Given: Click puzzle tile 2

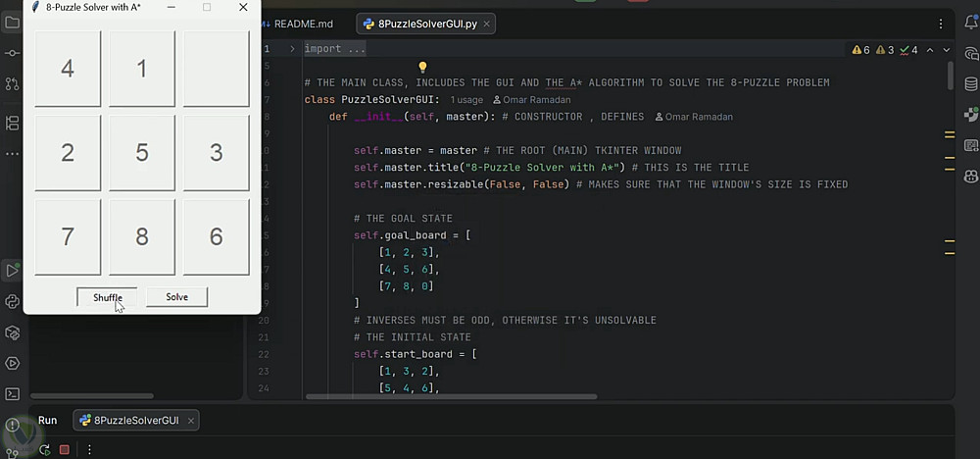Looking at the screenshot, I should [68, 153].
